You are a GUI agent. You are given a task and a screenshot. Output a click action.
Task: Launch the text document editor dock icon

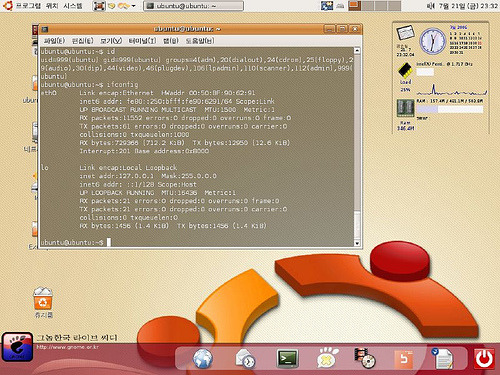(442, 358)
